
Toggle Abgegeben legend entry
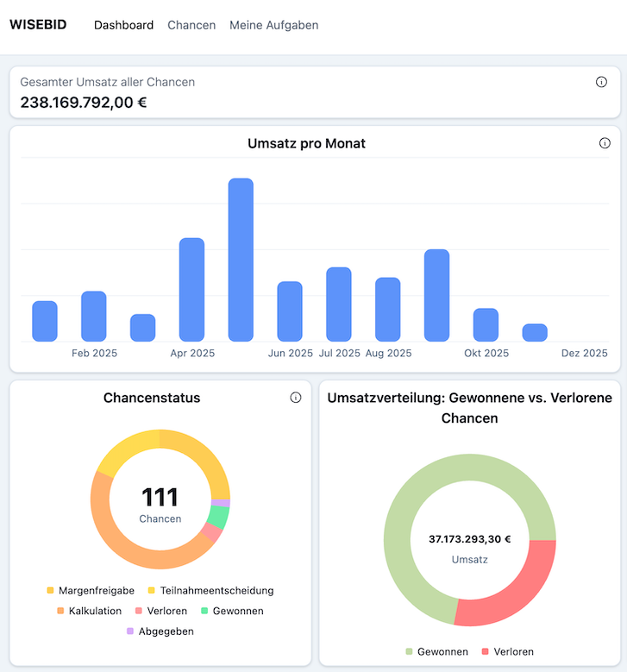[160, 631]
